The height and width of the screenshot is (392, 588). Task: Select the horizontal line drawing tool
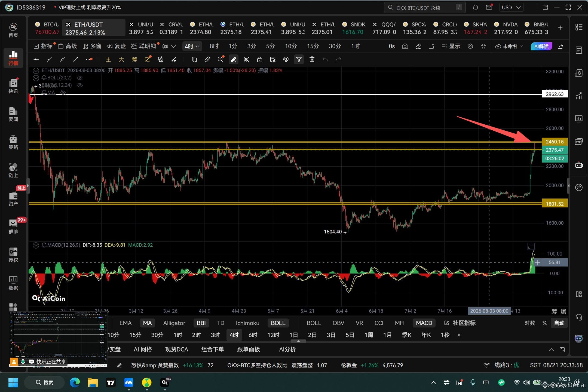36,59
